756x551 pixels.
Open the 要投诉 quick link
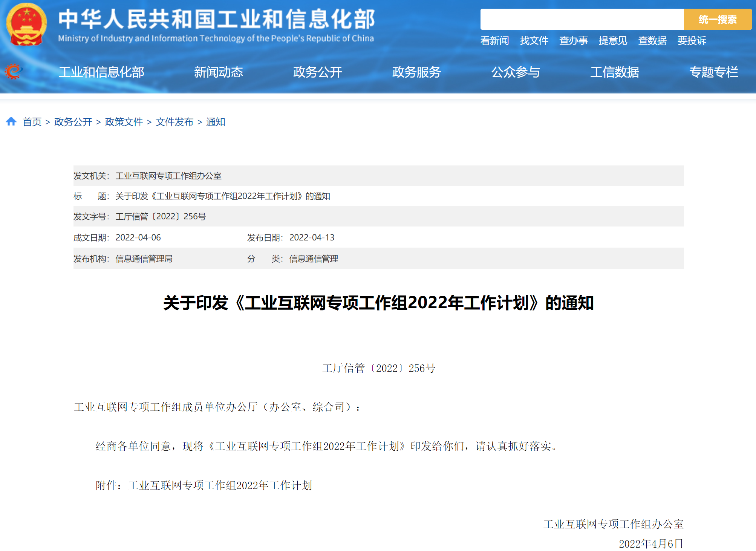(692, 40)
